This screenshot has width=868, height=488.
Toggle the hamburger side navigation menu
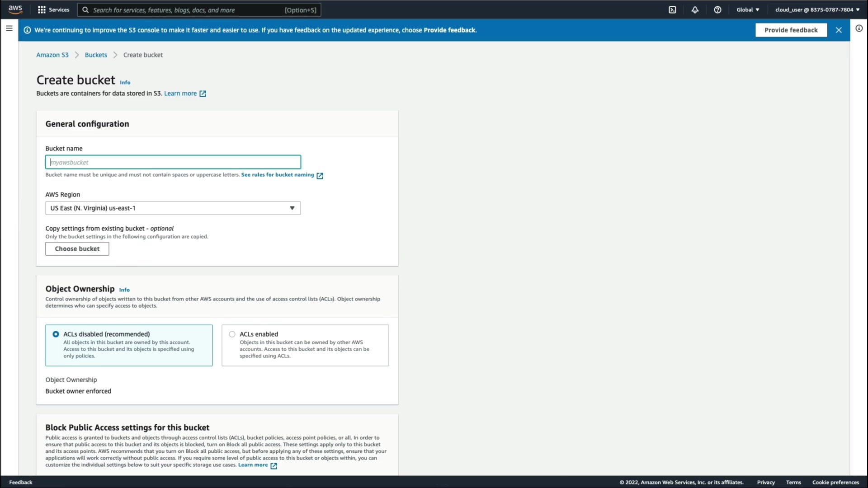[x=9, y=28]
